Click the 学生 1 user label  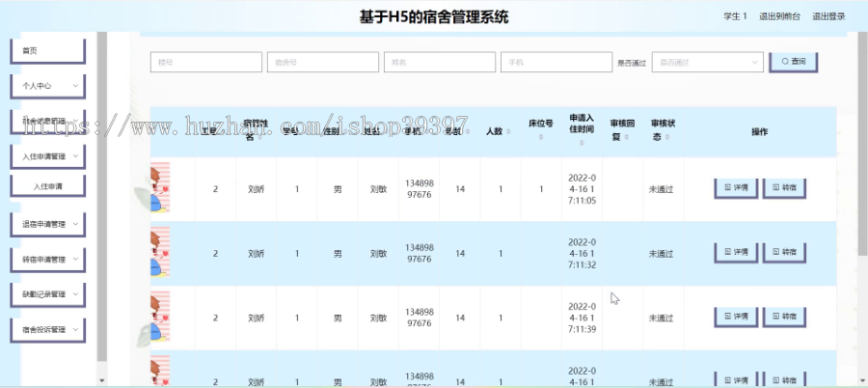pyautogui.click(x=735, y=16)
